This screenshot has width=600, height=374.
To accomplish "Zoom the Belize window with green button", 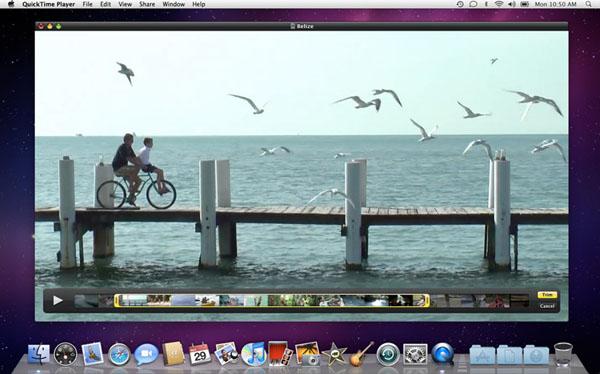I will (x=59, y=26).
